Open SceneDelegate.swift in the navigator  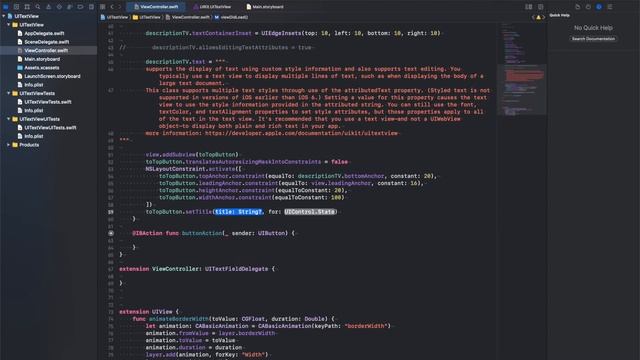pos(47,42)
